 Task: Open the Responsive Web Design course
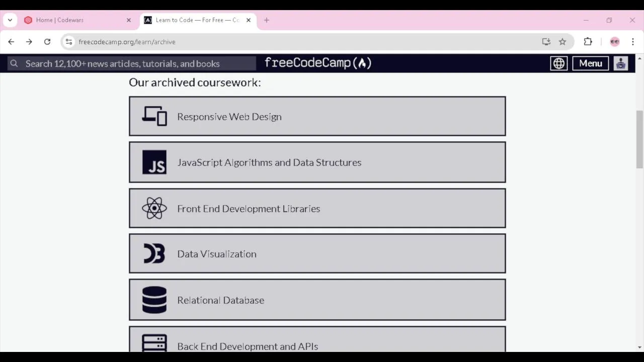click(x=317, y=116)
